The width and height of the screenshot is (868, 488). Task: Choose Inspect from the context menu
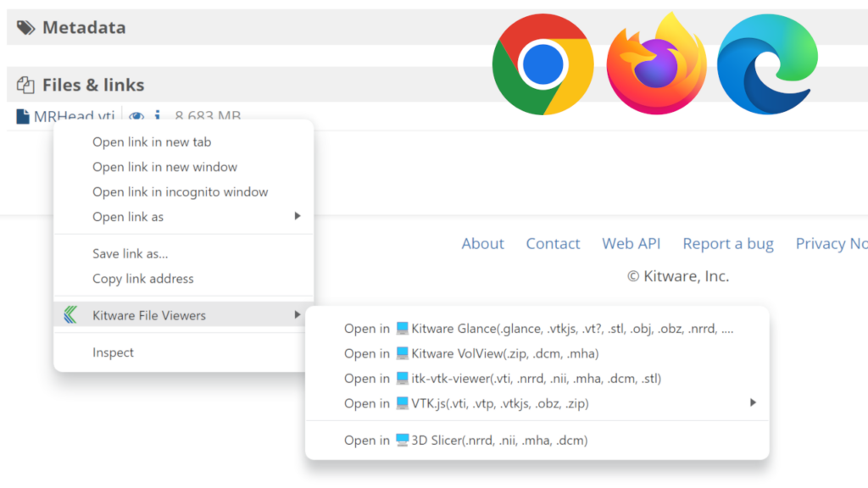click(114, 352)
